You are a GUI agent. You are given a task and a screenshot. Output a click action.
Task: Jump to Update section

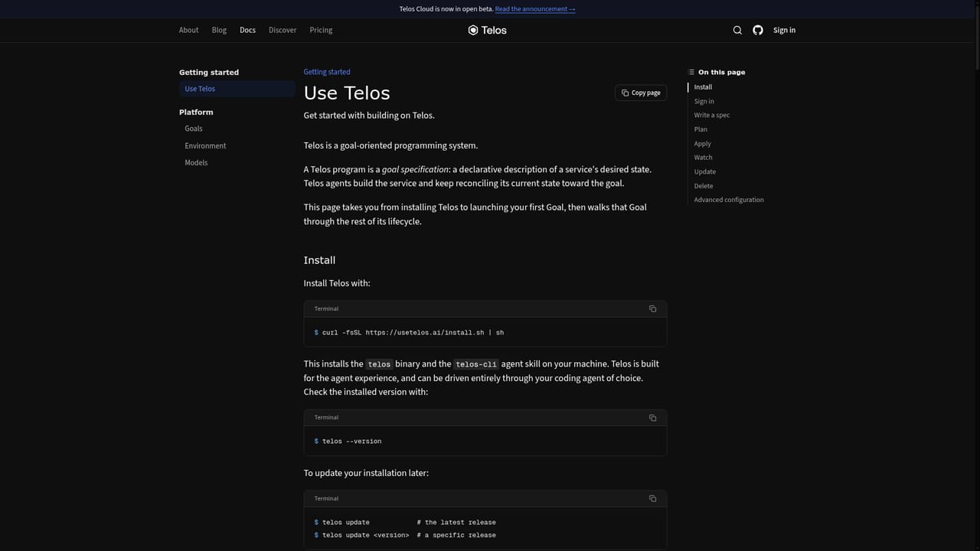(x=705, y=171)
